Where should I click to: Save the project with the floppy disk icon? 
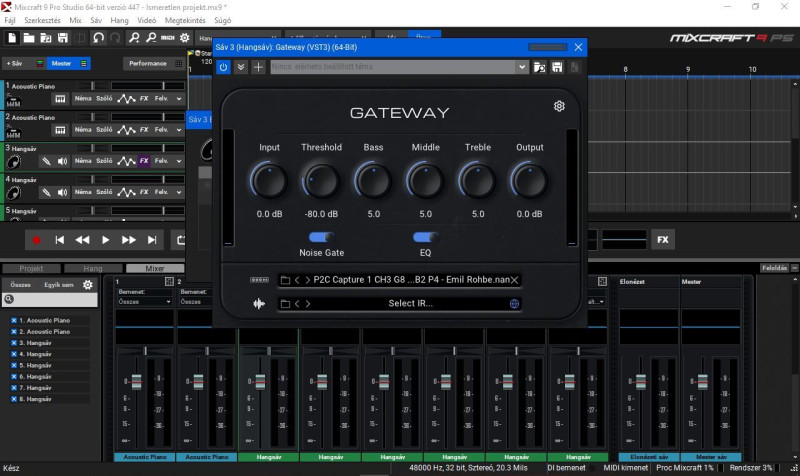click(63, 37)
